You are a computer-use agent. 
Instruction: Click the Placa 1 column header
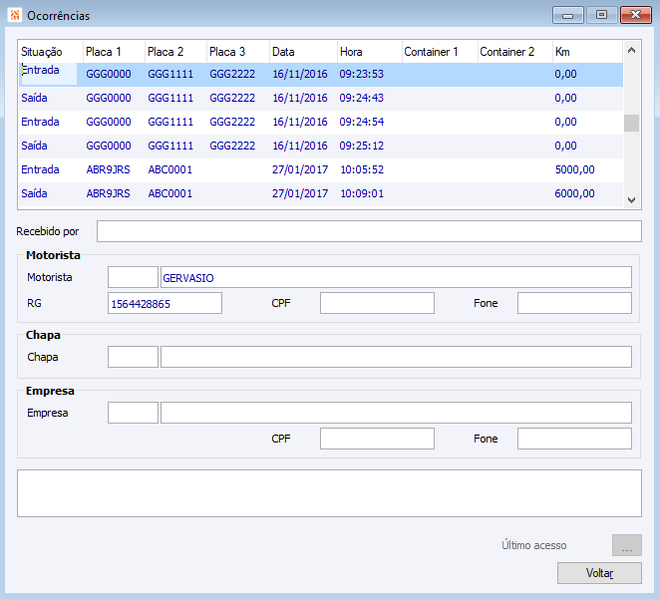(x=114, y=52)
